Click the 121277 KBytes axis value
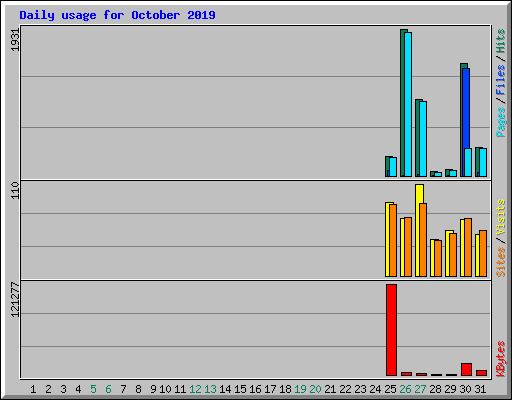 click(15, 300)
